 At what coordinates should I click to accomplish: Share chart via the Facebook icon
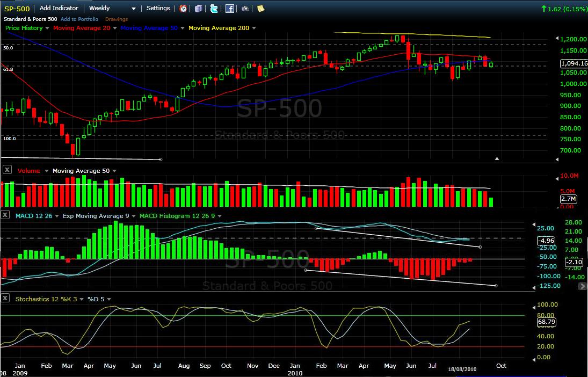coord(229,8)
